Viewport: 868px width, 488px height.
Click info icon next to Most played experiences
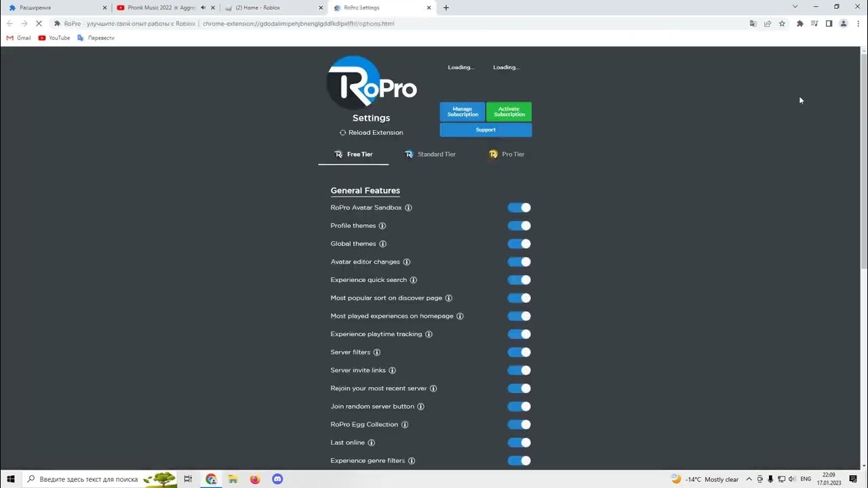pos(460,317)
